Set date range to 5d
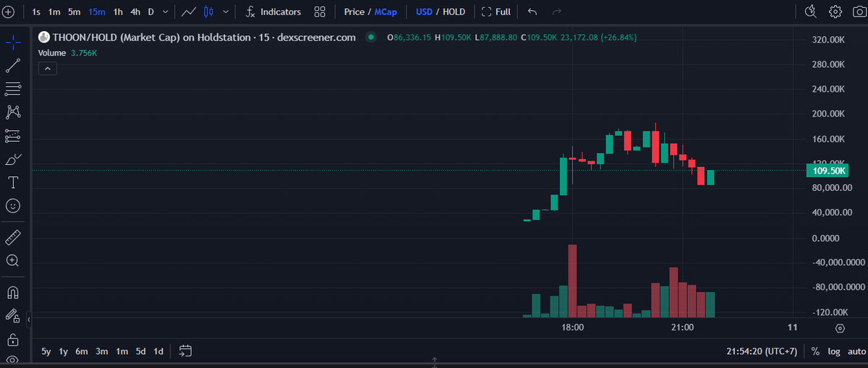868x368 pixels. point(140,351)
